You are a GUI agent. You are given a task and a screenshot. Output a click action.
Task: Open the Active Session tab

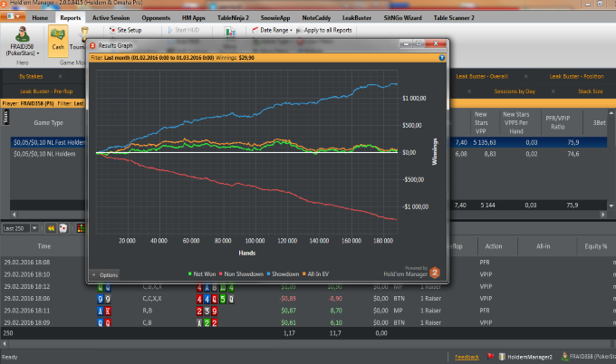[111, 18]
